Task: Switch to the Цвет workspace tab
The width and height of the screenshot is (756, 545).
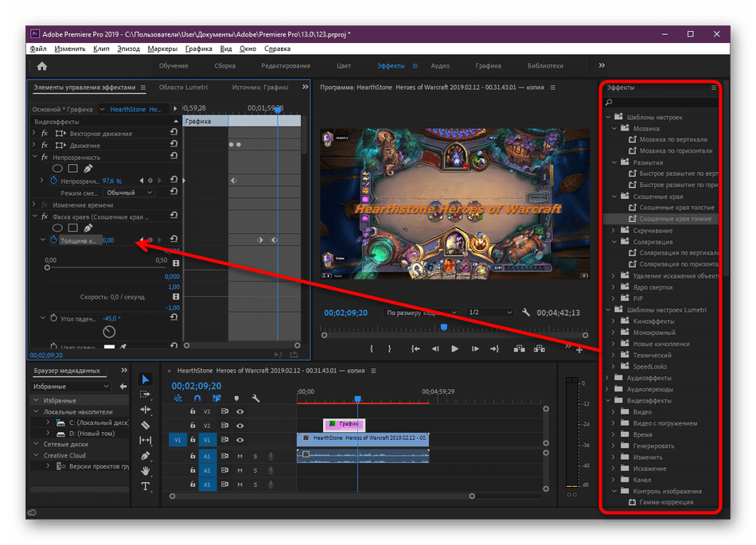Action: [x=344, y=66]
